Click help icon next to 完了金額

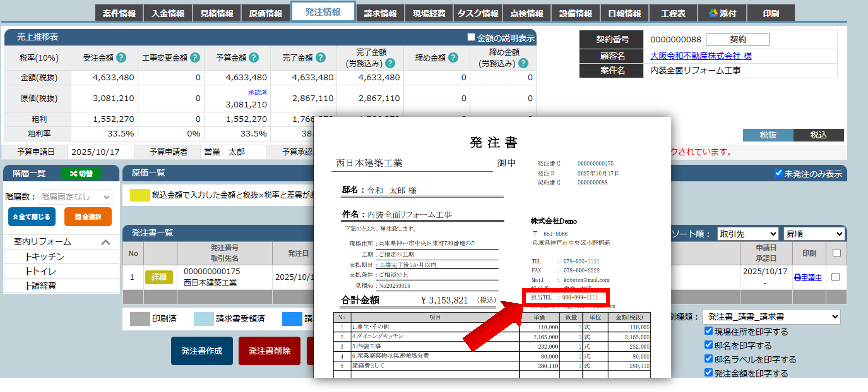pyautogui.click(x=320, y=58)
